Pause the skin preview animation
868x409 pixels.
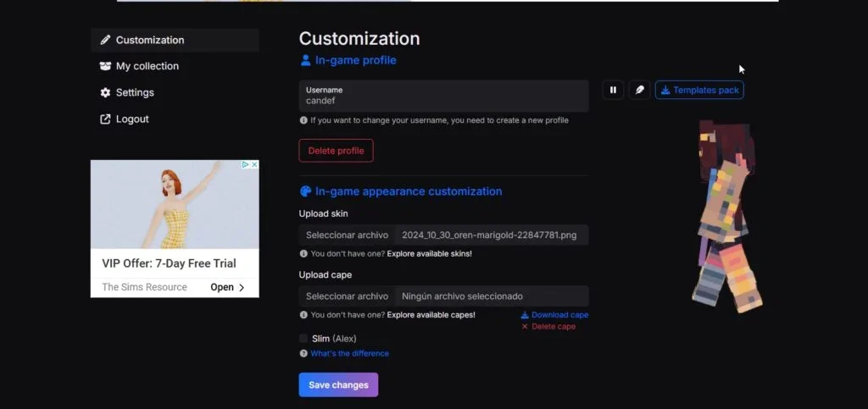tap(613, 90)
